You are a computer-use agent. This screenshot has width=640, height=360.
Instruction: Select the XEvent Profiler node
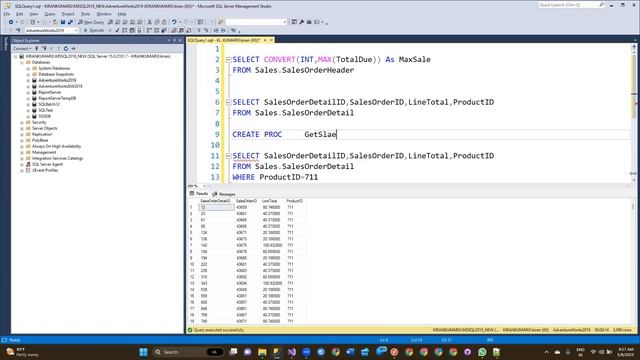[45, 170]
